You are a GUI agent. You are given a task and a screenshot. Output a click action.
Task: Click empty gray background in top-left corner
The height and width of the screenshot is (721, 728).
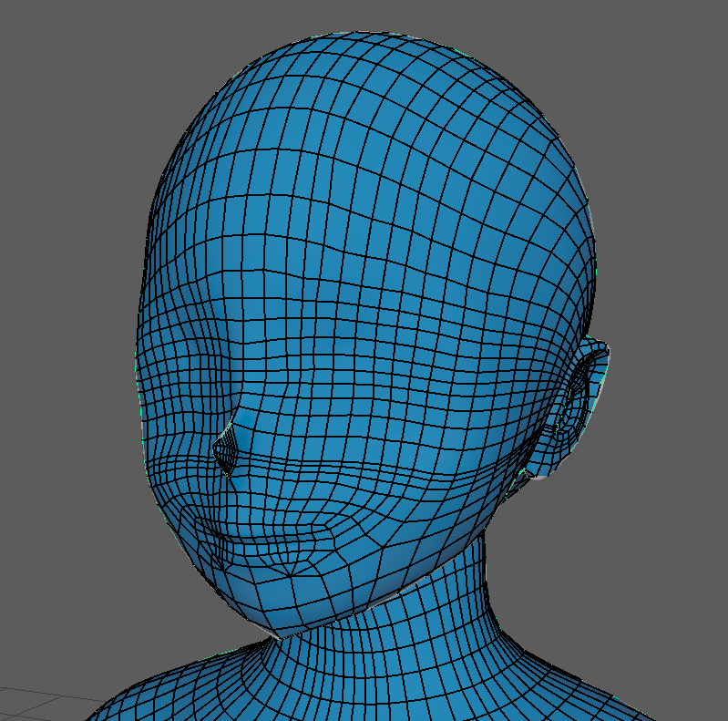click(x=55, y=55)
